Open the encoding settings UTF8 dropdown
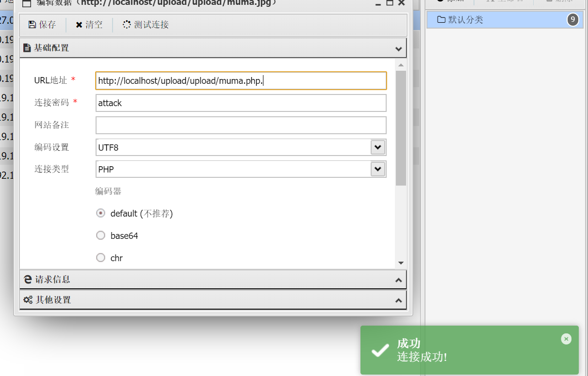Image resolution: width=588 pixels, height=376 pixels. 377,147
